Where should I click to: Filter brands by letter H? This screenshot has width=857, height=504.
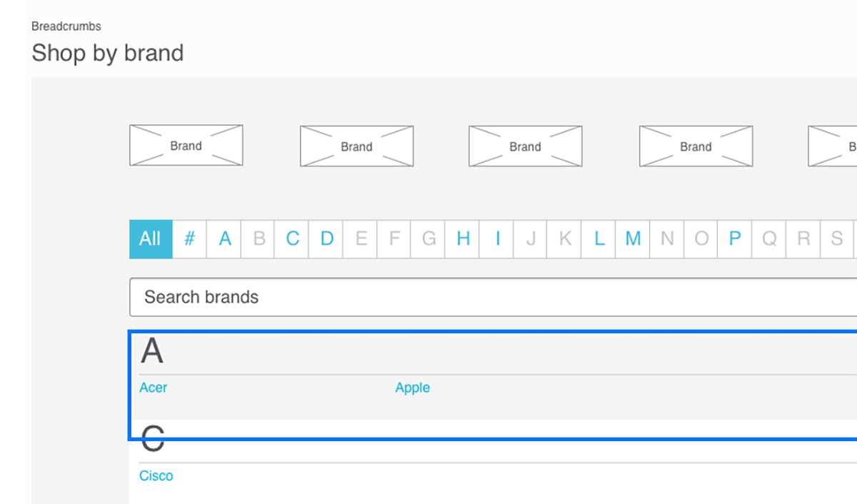(x=463, y=238)
